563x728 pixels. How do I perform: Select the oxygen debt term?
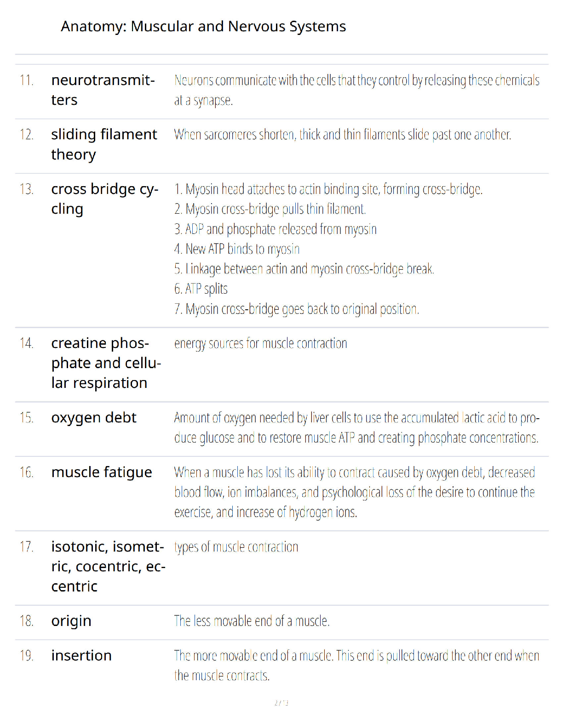pyautogui.click(x=94, y=418)
